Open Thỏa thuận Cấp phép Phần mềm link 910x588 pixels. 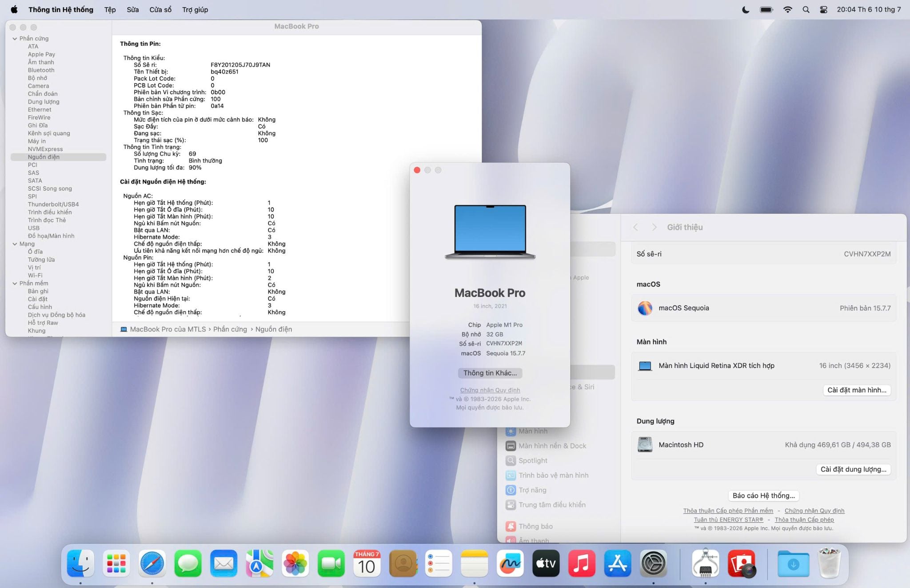[728, 511]
